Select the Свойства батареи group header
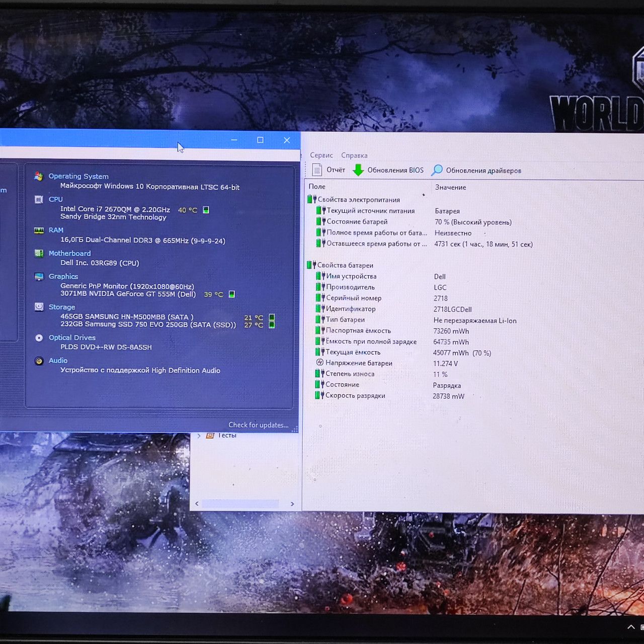 [340, 265]
